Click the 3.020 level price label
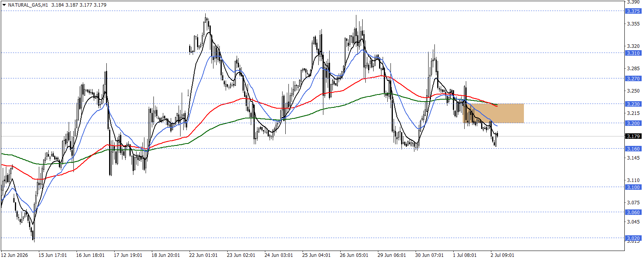 (x=633, y=238)
